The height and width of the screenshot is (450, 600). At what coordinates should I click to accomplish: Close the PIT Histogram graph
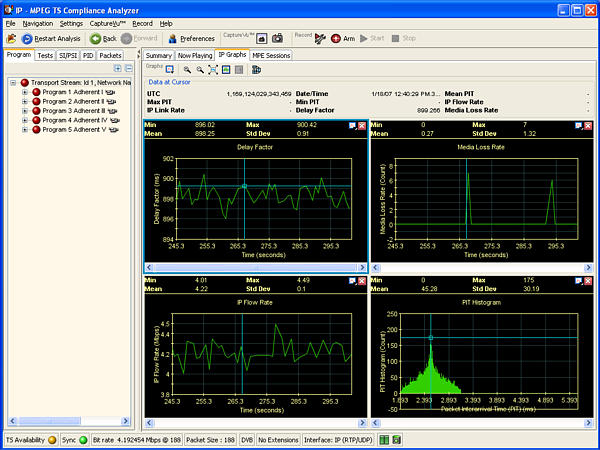click(586, 281)
